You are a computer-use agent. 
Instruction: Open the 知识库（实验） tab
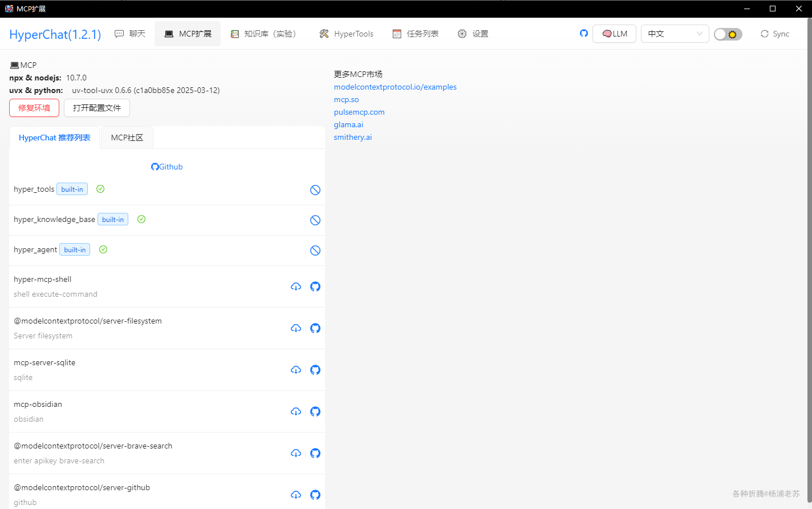coord(263,34)
